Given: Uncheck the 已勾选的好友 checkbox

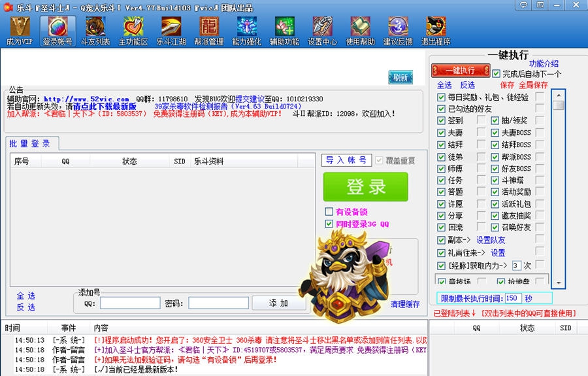Looking at the screenshot, I should (x=442, y=109).
